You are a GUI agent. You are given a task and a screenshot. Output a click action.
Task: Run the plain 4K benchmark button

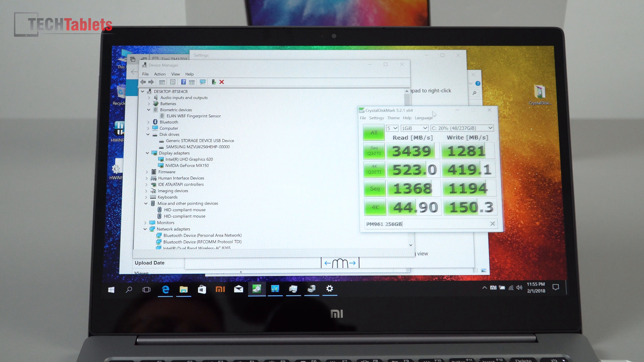click(x=375, y=207)
